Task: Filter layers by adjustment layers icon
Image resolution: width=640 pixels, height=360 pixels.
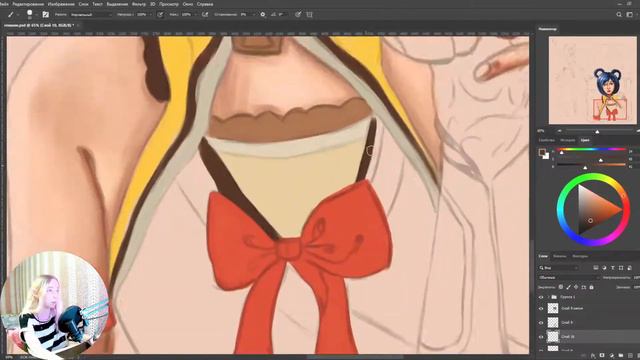Action: coord(604,268)
